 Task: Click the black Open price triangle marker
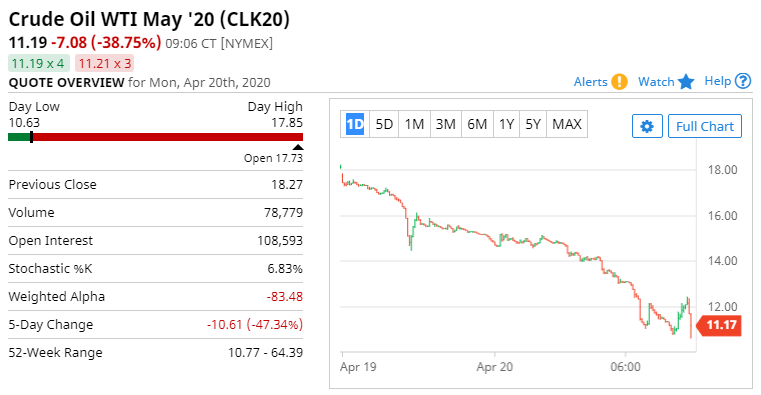[298, 147]
